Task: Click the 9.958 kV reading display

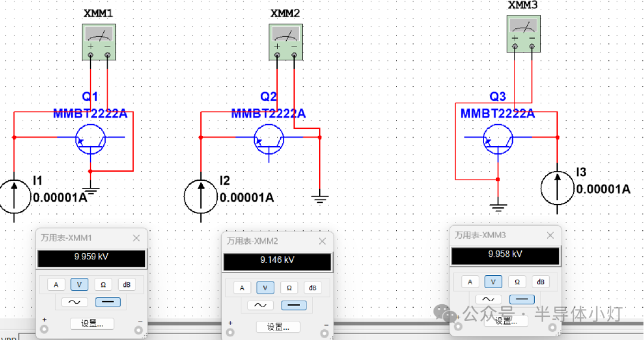Action: (x=505, y=256)
